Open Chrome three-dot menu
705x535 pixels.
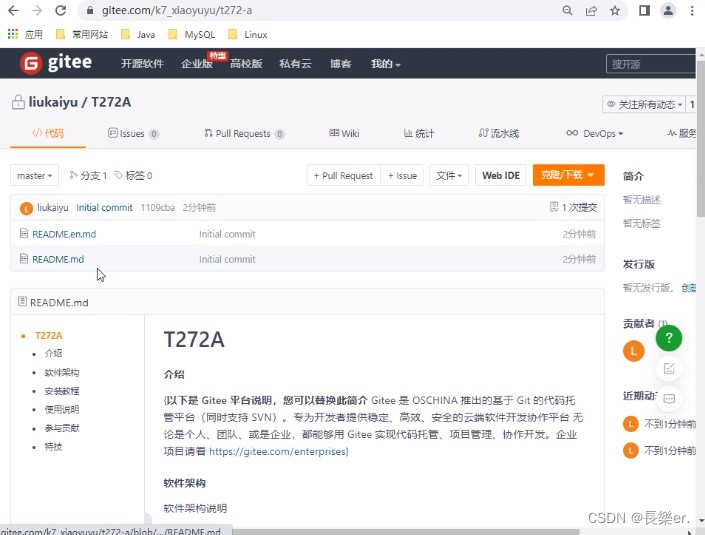pos(692,10)
